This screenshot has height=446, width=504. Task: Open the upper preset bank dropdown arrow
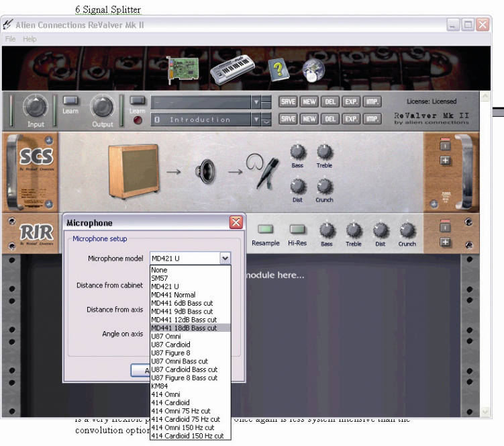[x=256, y=102]
